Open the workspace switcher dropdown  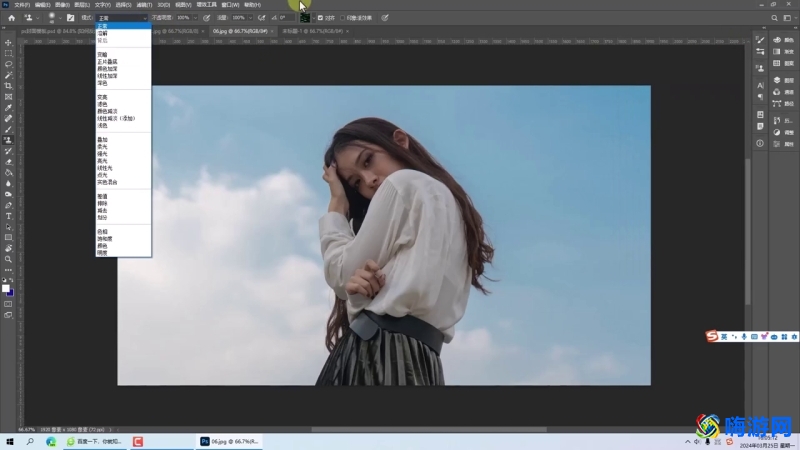click(789, 18)
